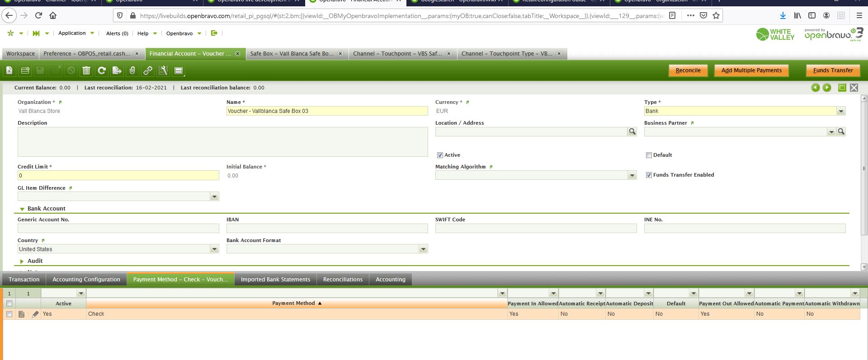Toggle Funds Transfer Enabled checkbox

(x=649, y=175)
